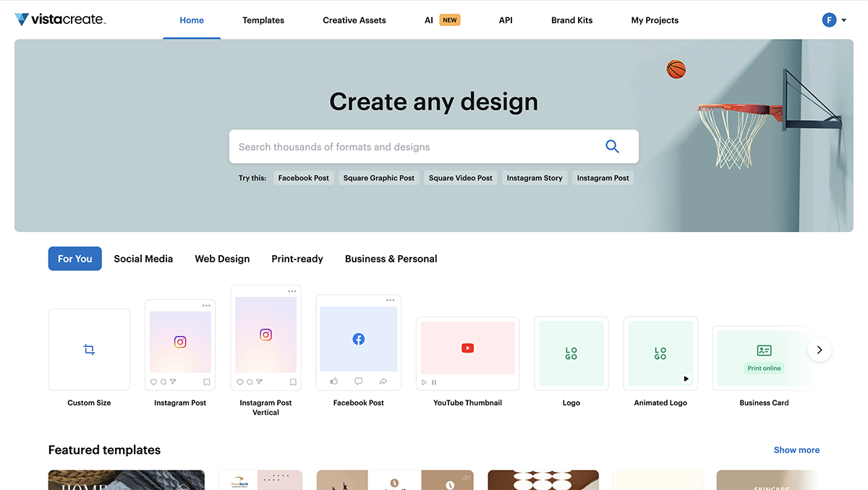The image size is (868, 490).
Task: Open the Facebook Post format thumbnail
Action: click(358, 340)
